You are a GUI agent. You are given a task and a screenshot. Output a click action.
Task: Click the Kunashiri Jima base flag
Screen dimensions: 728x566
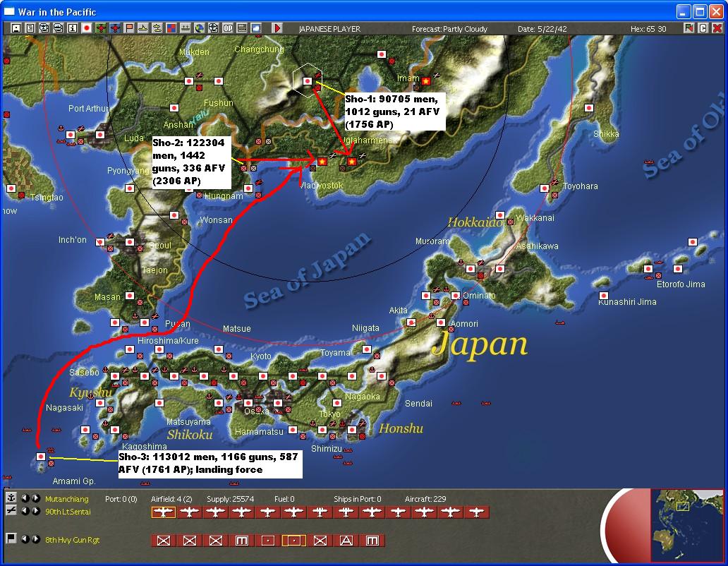[604, 295]
